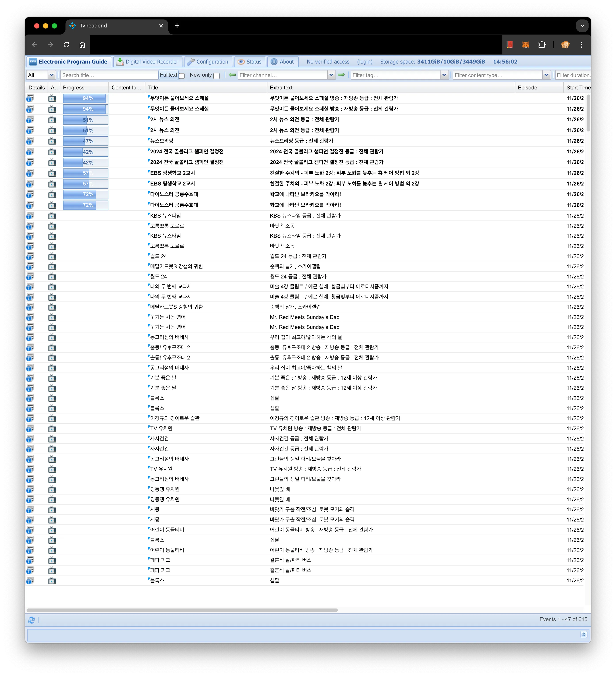Click the Filter duration combo box

coord(573,75)
